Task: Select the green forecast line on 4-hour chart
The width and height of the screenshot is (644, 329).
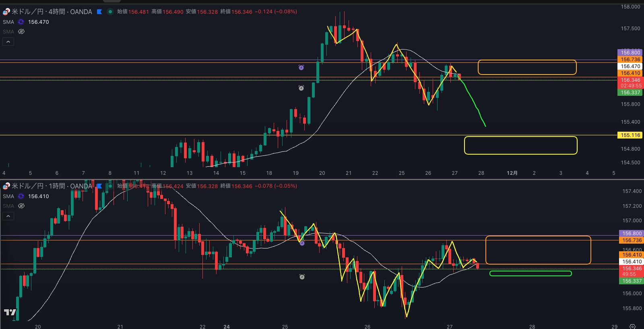Action: click(475, 106)
